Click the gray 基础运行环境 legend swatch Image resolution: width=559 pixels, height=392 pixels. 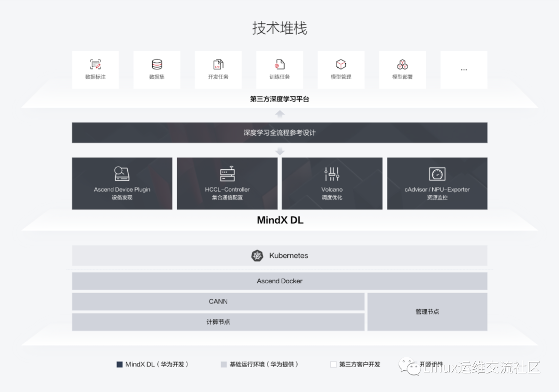coord(224,364)
